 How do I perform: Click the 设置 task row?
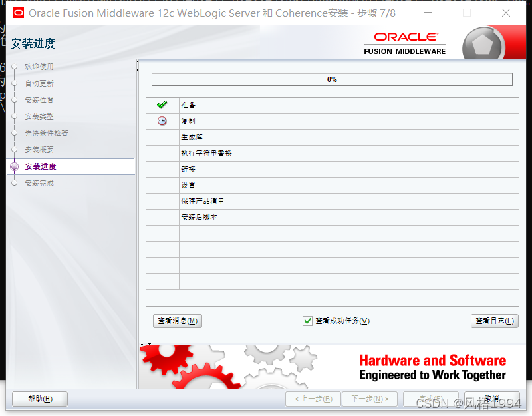[332, 185]
